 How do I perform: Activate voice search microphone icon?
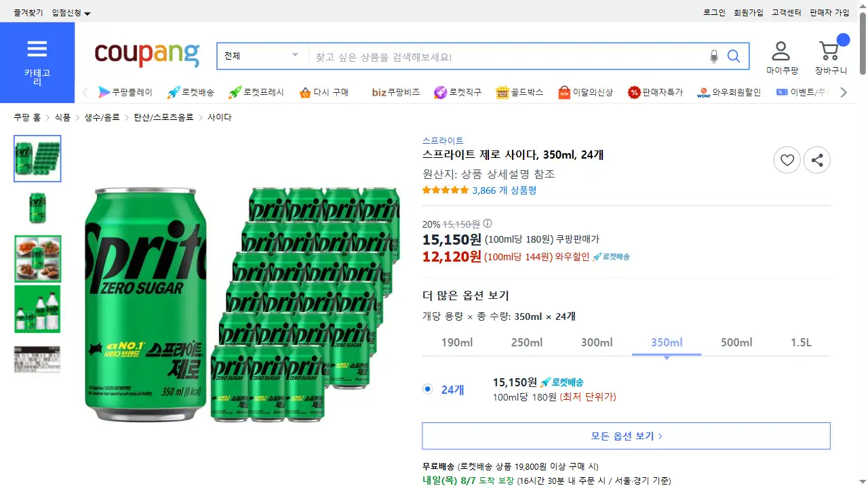coord(713,56)
